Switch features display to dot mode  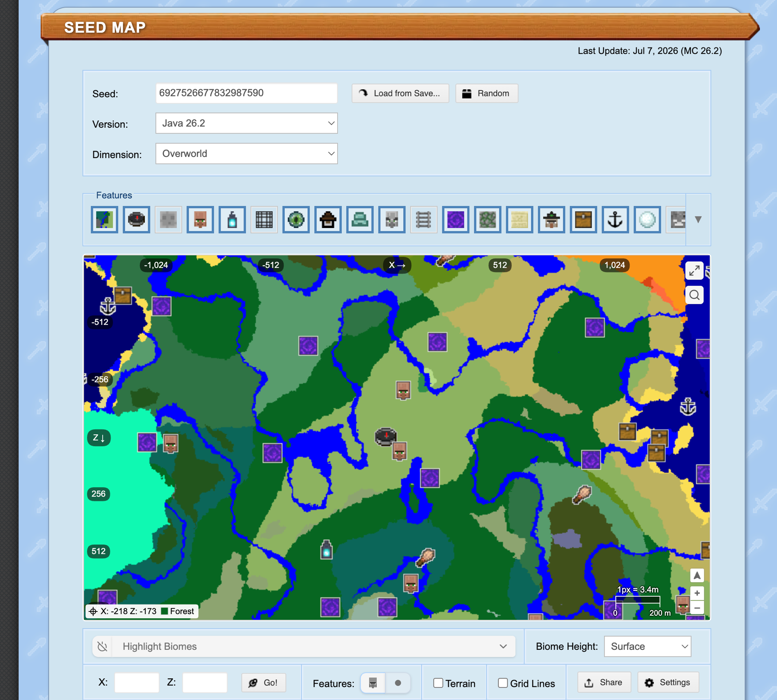click(398, 683)
